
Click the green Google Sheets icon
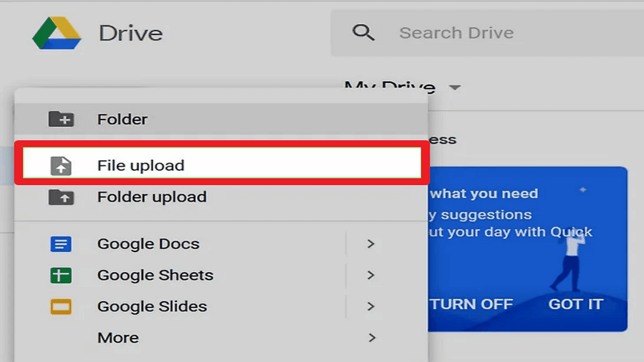pyautogui.click(x=61, y=275)
